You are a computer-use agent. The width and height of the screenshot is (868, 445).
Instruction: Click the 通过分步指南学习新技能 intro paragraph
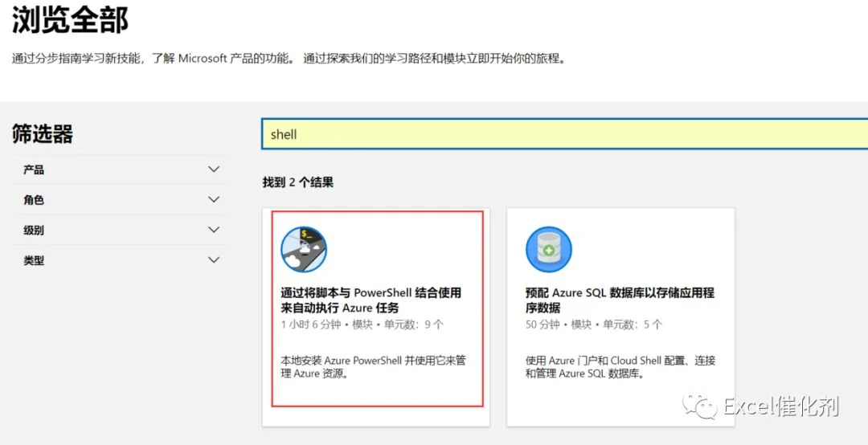point(289,58)
